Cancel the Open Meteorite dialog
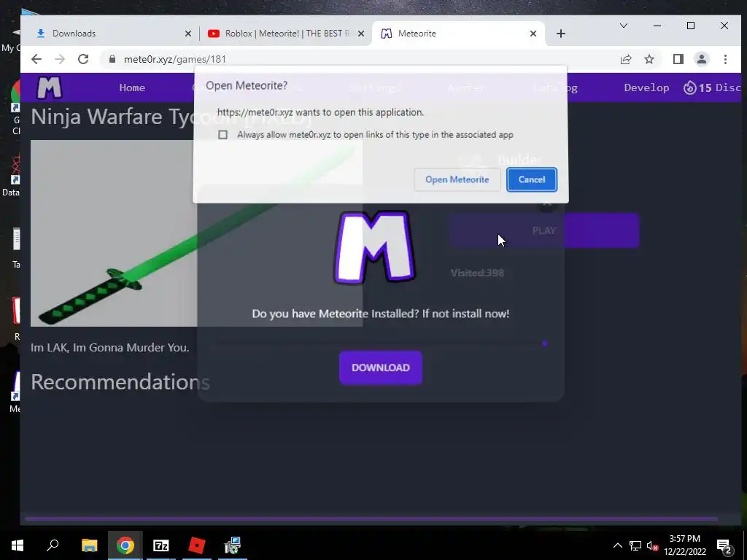The height and width of the screenshot is (560, 747). pyautogui.click(x=532, y=179)
